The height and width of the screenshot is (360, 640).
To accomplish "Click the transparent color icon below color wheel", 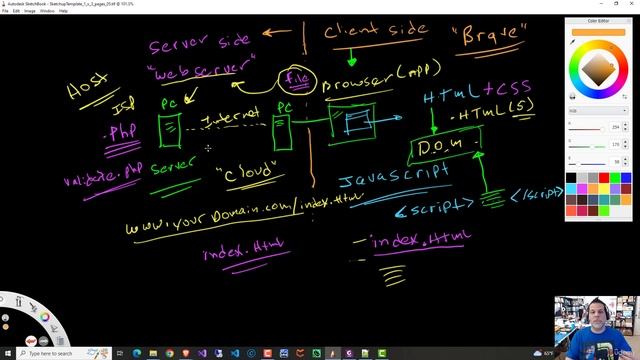I will point(573,96).
